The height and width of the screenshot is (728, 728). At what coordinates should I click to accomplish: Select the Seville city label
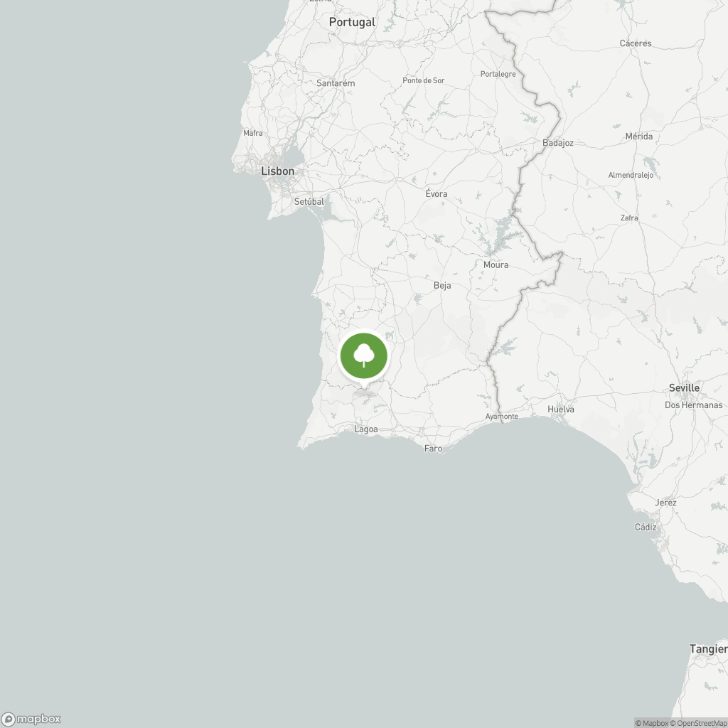pos(684,387)
